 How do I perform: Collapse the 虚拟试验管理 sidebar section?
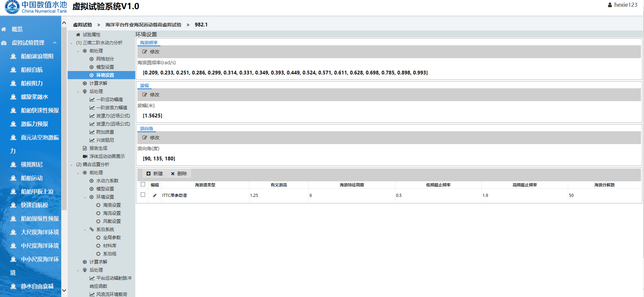point(55,43)
